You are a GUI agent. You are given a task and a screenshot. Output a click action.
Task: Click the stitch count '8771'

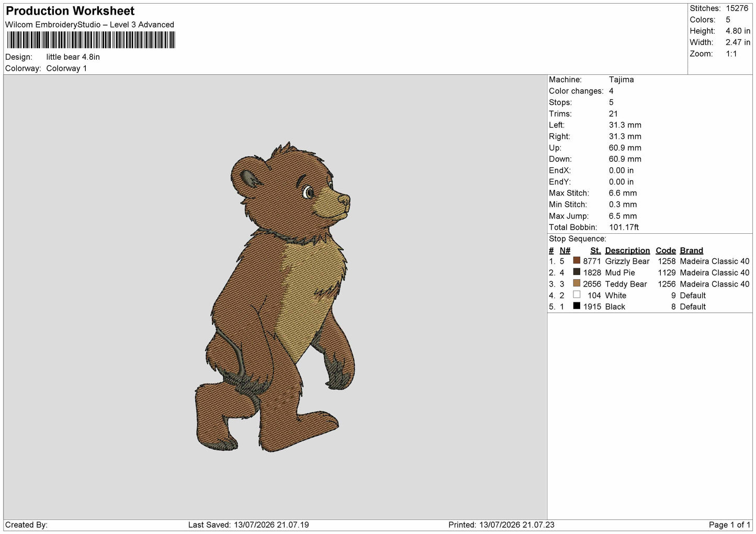point(592,261)
